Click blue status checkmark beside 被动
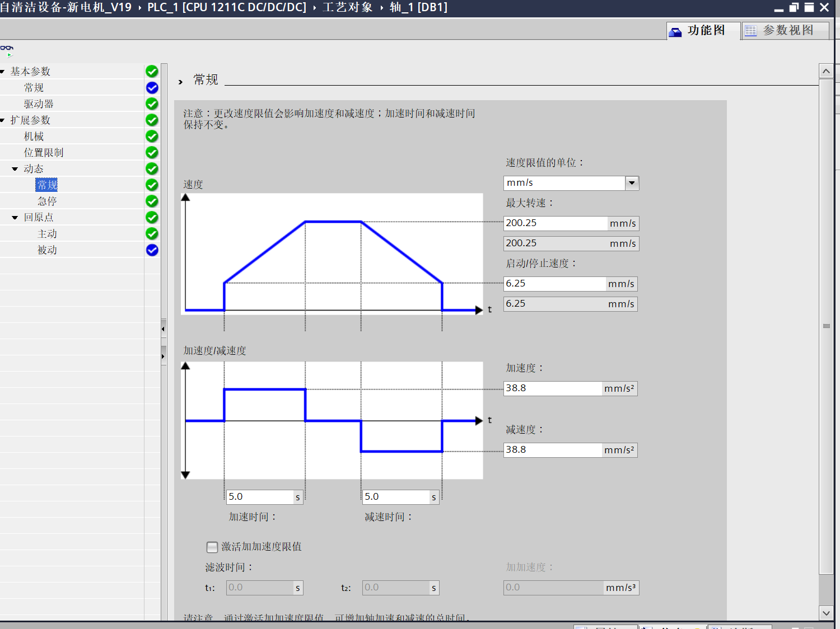This screenshot has width=840, height=629. click(152, 250)
